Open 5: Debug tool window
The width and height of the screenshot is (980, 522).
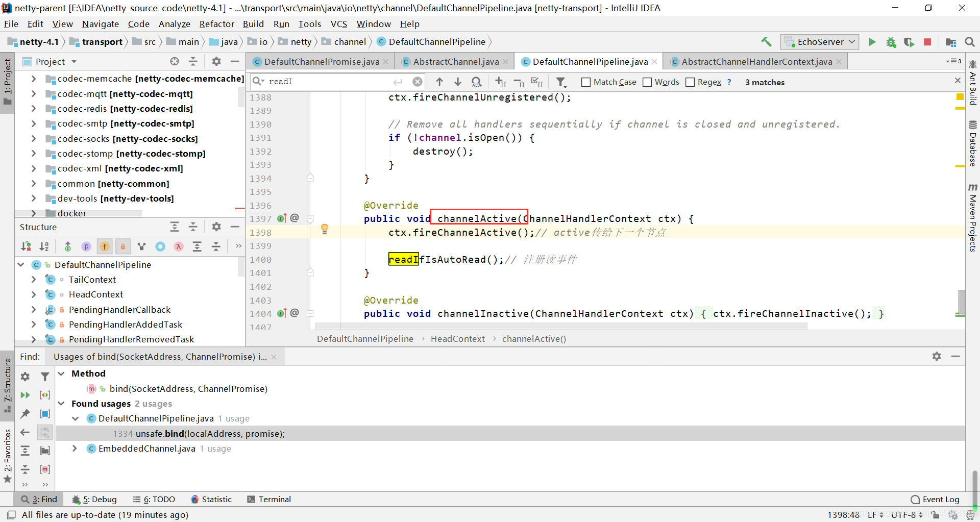[x=94, y=499]
